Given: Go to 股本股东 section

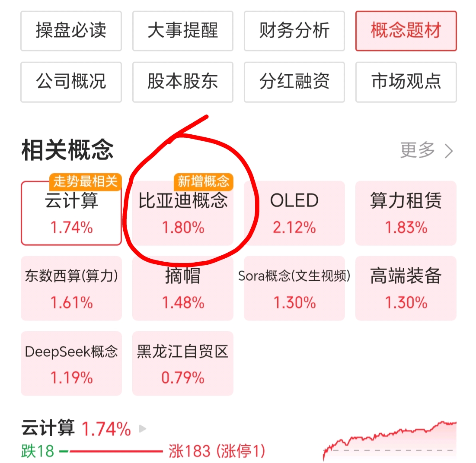Looking at the screenshot, I should [x=183, y=82].
